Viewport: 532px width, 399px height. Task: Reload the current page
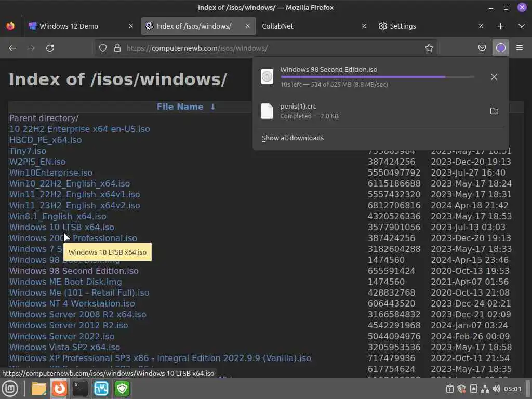50,48
